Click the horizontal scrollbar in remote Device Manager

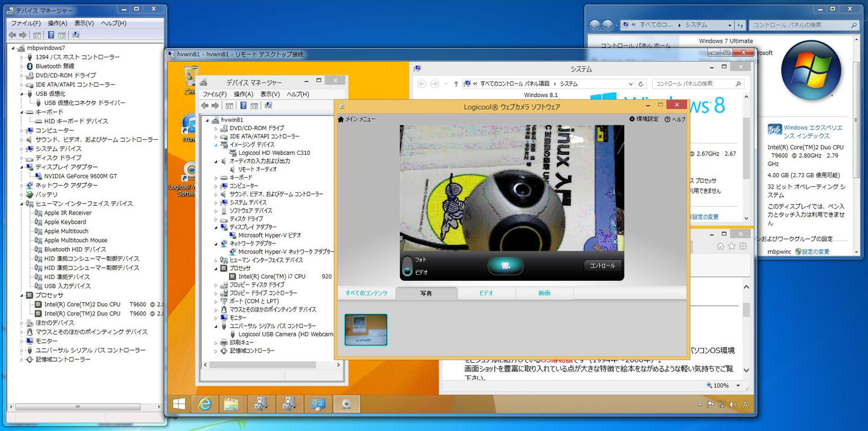(x=272, y=364)
